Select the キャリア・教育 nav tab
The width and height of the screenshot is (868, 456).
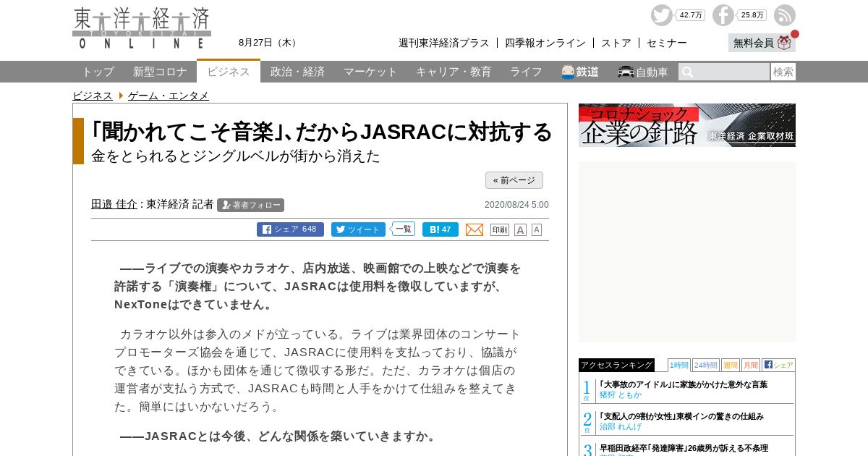[454, 72]
